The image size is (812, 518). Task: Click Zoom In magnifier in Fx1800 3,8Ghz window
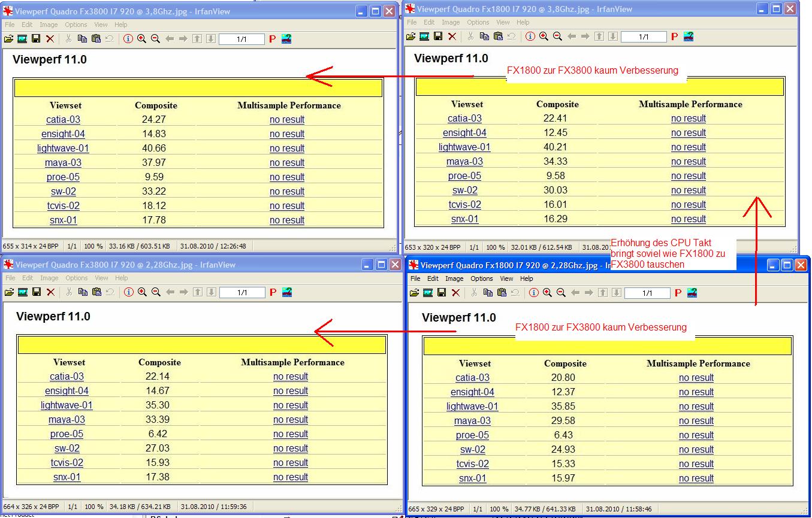coord(544,37)
